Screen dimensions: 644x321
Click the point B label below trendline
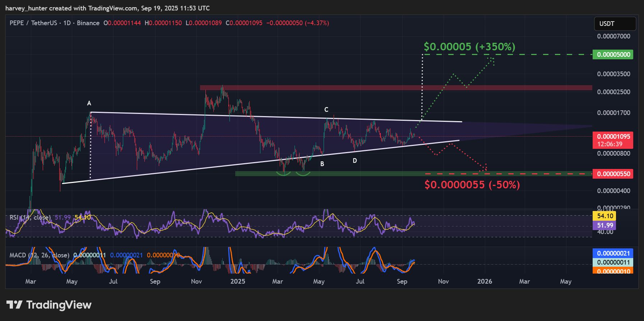coord(322,164)
